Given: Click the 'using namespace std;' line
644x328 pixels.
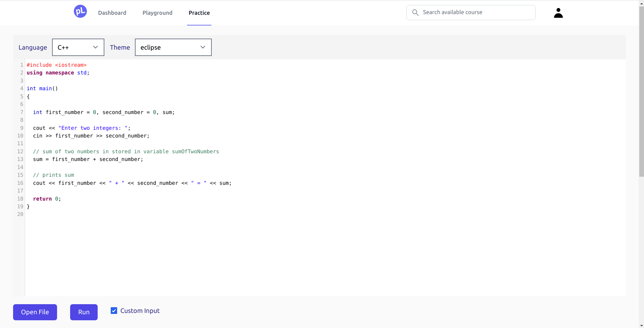Looking at the screenshot, I should point(58,73).
